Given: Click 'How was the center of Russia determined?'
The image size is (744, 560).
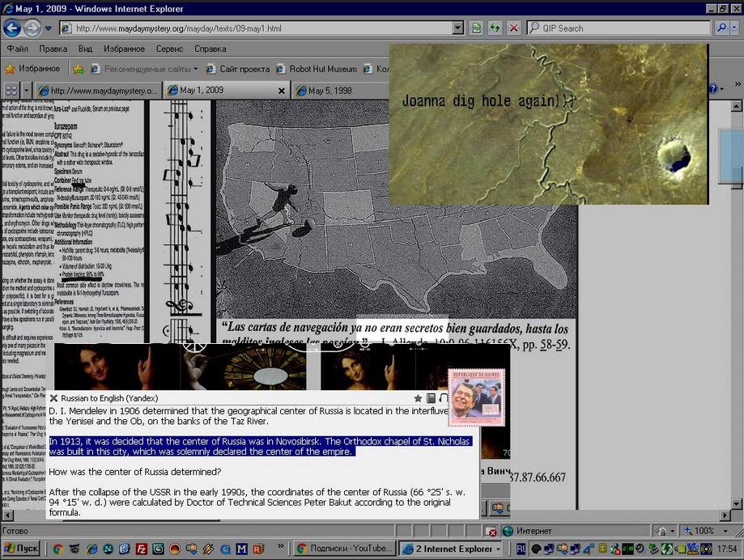Looking at the screenshot, I should point(134,472).
